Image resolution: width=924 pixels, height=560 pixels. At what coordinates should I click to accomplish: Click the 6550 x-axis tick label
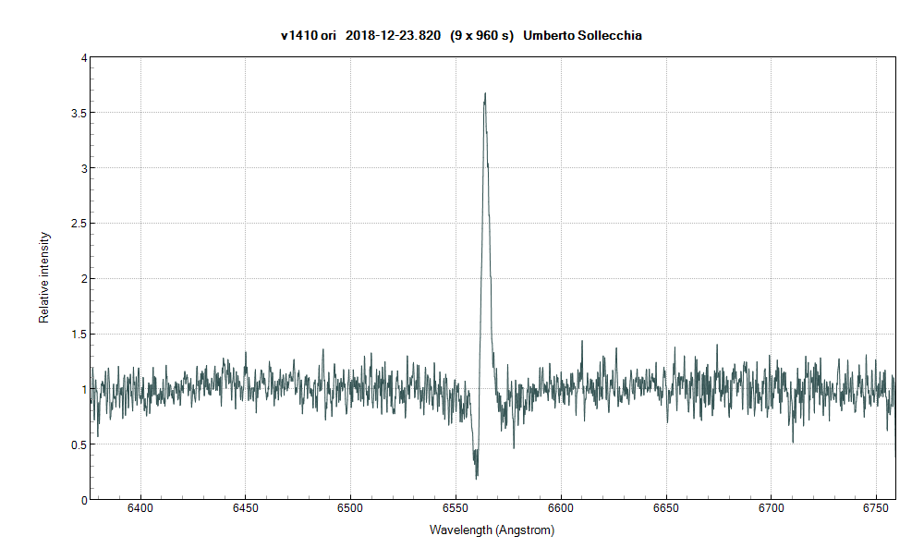pyautogui.click(x=456, y=508)
